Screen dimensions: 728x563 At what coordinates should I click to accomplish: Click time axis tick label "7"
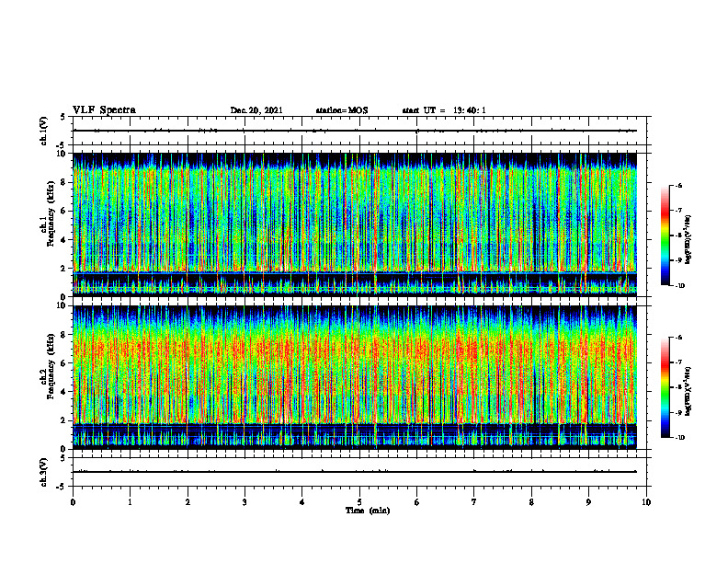click(474, 502)
